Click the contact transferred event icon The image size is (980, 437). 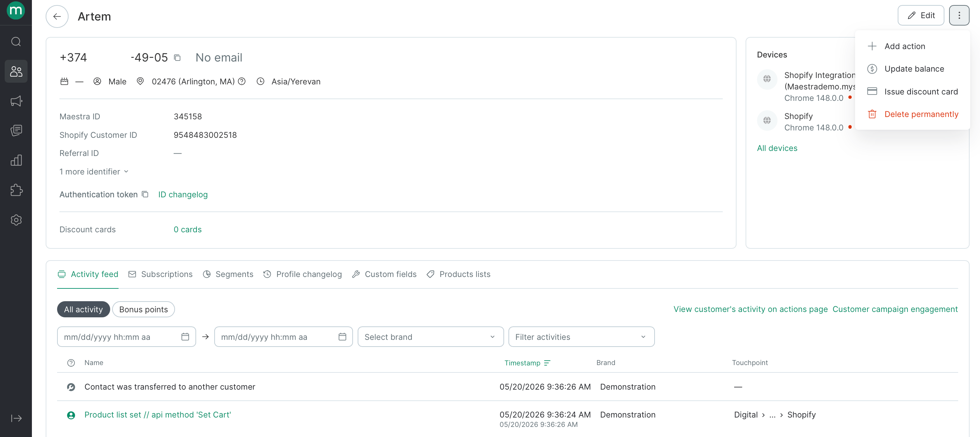pos(71,387)
